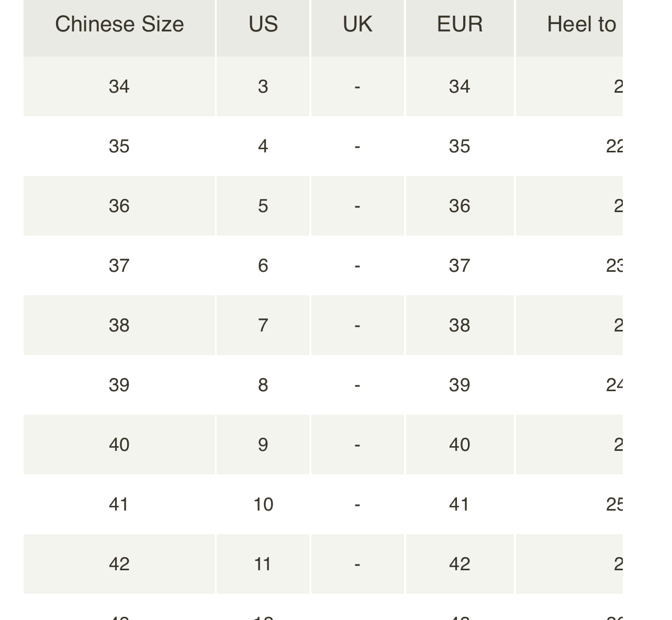Click Chinese size 35 cell
Screen dimensions: 672x620
click(119, 146)
